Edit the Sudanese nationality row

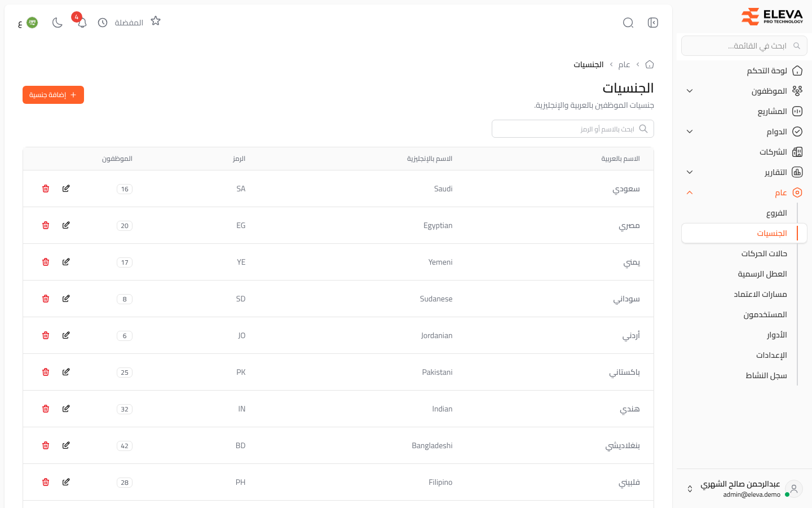66,299
